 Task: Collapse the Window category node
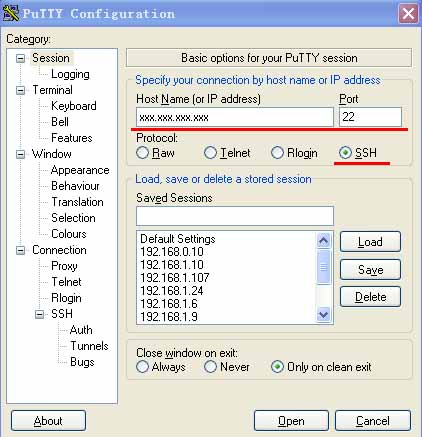pyautogui.click(x=21, y=154)
